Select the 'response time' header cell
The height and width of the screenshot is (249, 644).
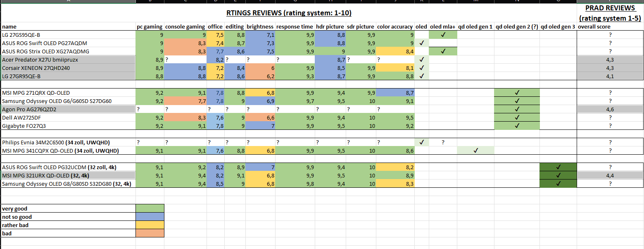click(295, 26)
